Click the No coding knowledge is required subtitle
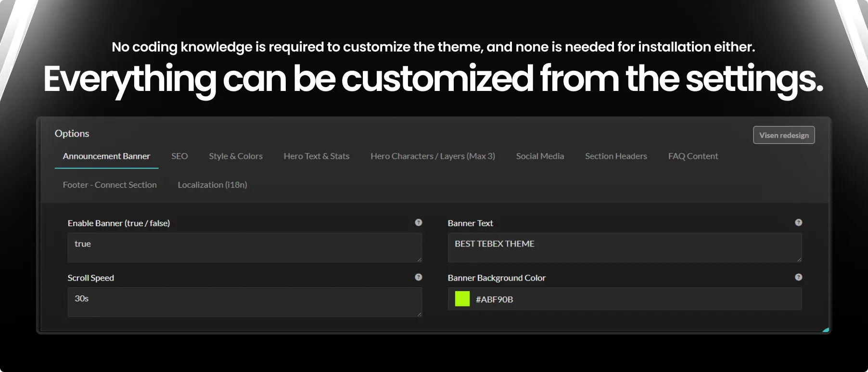This screenshot has width=868, height=372. coord(434,47)
